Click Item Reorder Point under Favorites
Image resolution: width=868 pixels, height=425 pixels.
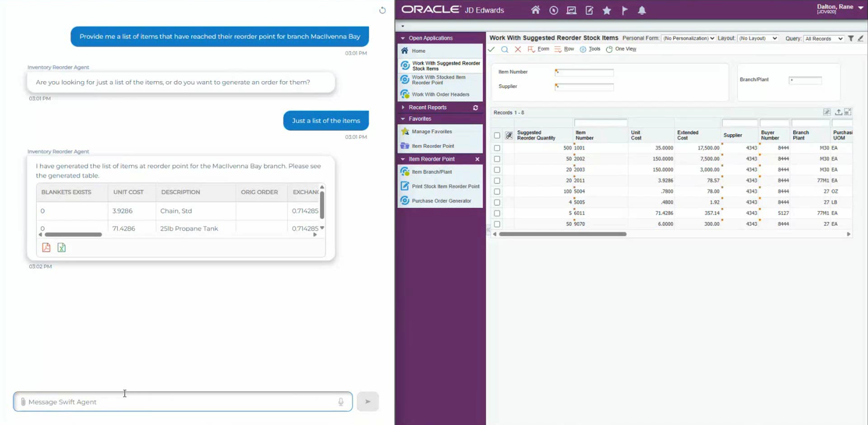click(x=433, y=146)
